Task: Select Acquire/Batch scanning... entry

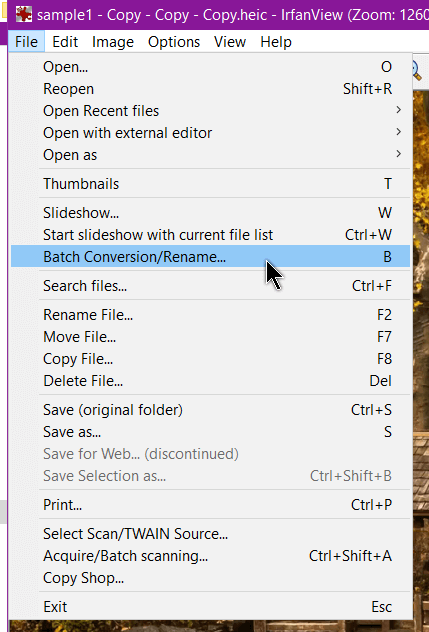Action: (210, 556)
